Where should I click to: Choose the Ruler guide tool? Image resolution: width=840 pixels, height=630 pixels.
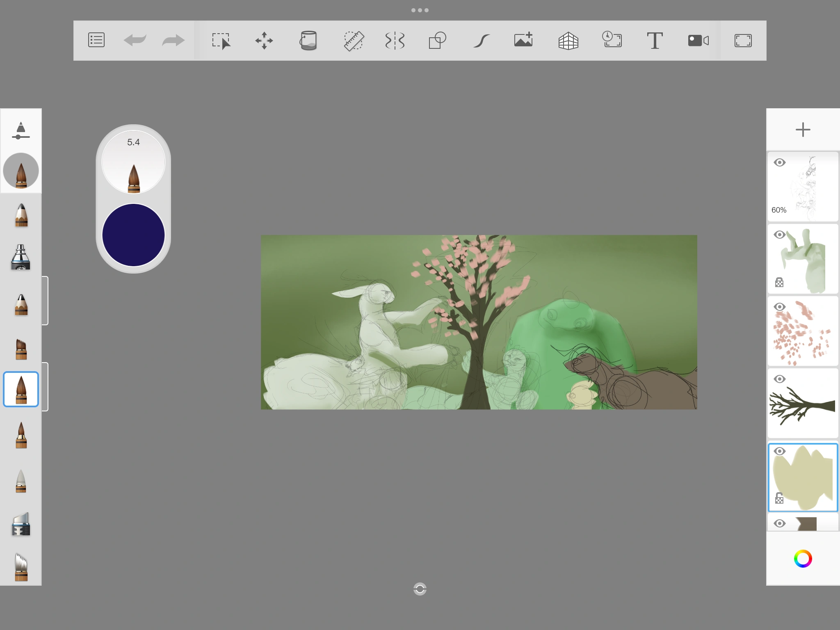tap(353, 41)
